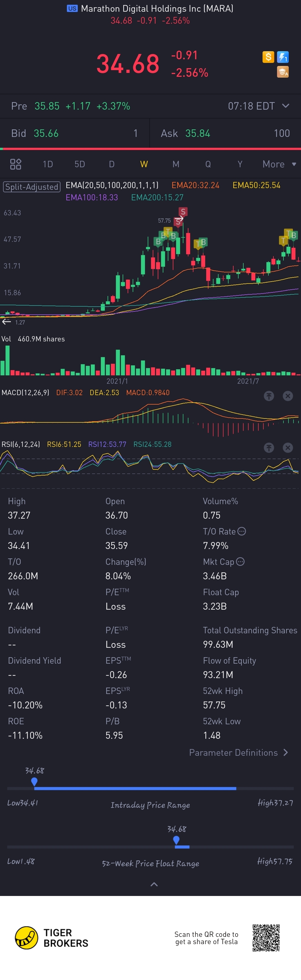Tap the EMA200:15.27 value
Image resolution: width=301 pixels, height=980 pixels.
[157, 198]
